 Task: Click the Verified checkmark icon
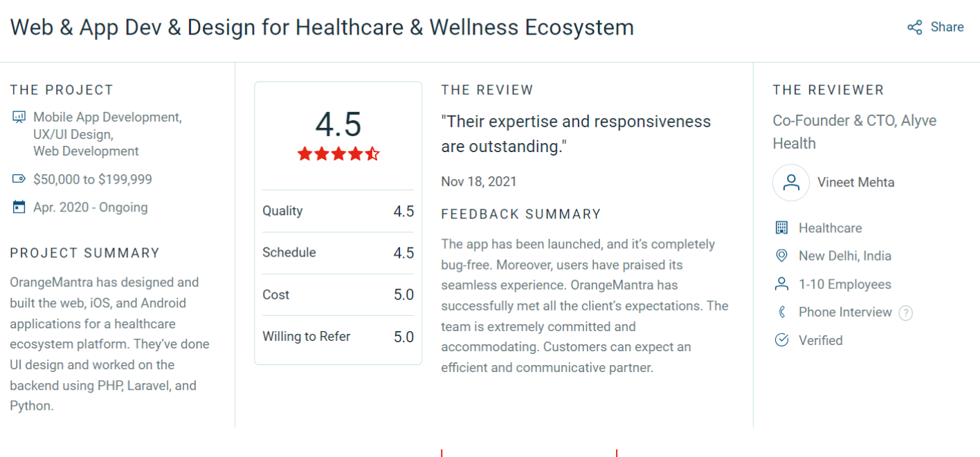(782, 340)
